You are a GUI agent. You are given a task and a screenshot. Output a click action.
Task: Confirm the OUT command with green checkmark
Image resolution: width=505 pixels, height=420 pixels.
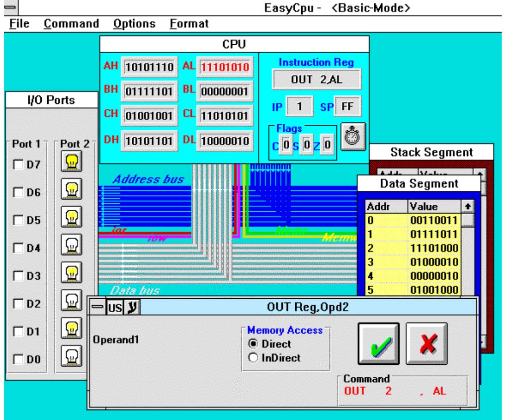point(379,343)
